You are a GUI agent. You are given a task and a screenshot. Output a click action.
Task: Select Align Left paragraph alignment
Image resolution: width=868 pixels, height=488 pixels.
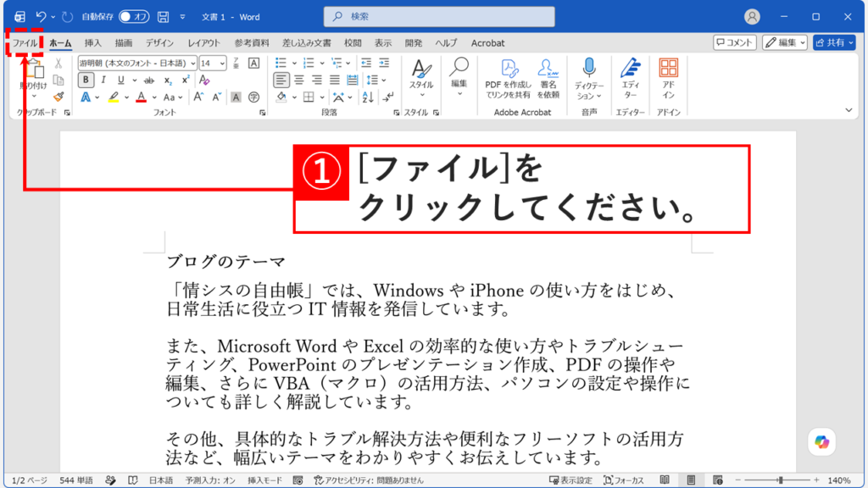point(281,80)
